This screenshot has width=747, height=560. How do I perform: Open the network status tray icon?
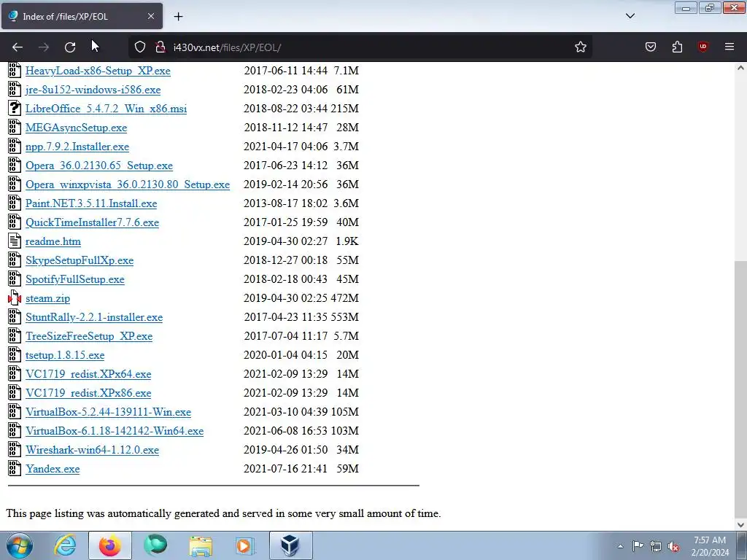[656, 546]
